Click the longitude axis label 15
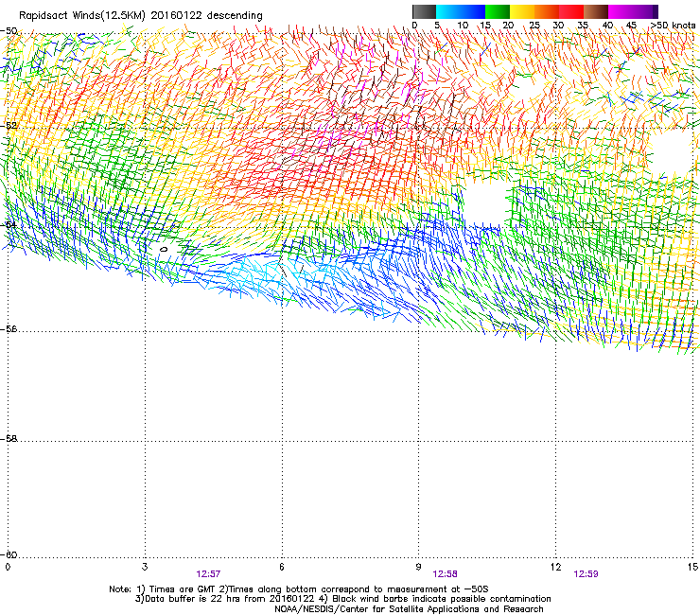700x615 pixels. click(x=692, y=567)
